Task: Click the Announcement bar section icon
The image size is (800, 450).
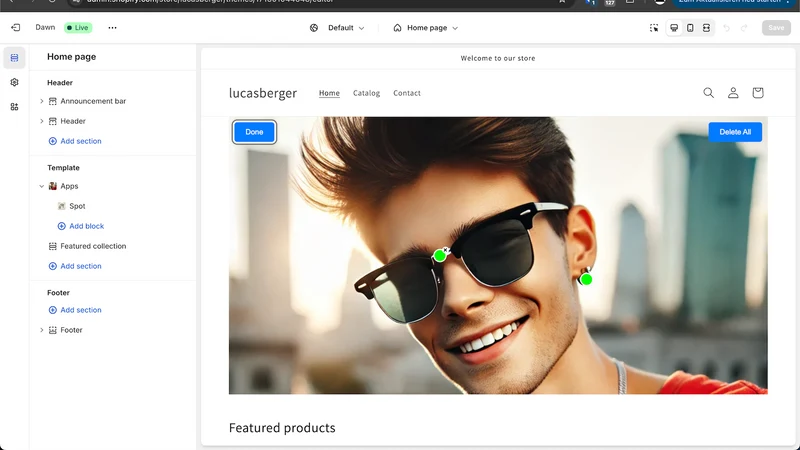Action: (x=53, y=101)
